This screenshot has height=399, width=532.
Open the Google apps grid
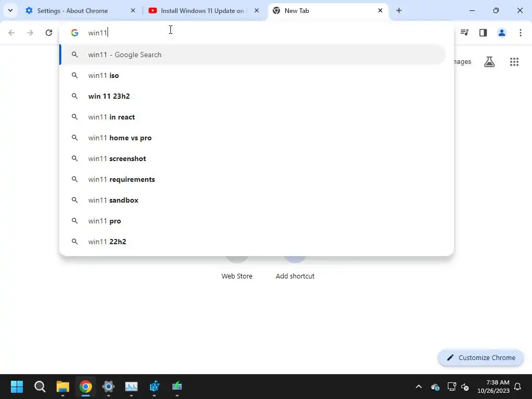coord(514,62)
